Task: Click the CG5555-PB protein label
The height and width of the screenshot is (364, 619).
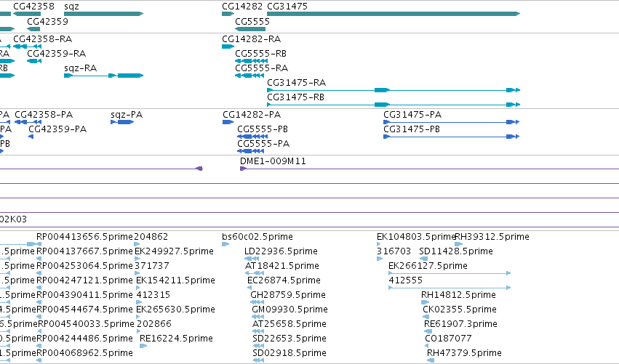Action: point(263,129)
